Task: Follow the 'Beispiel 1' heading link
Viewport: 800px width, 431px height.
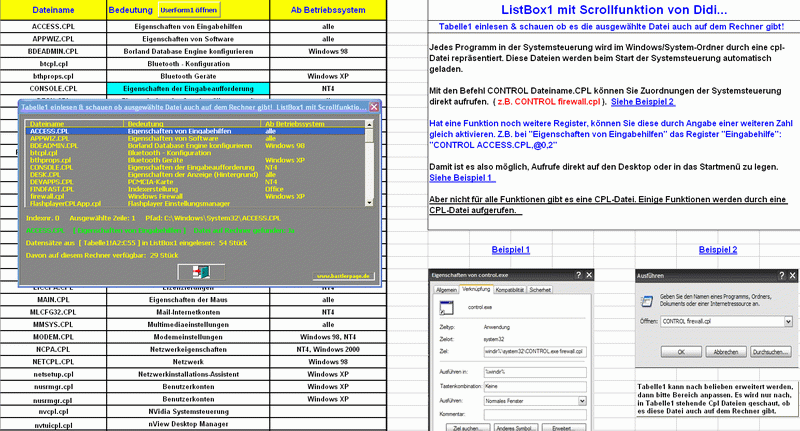Action: 511,250
